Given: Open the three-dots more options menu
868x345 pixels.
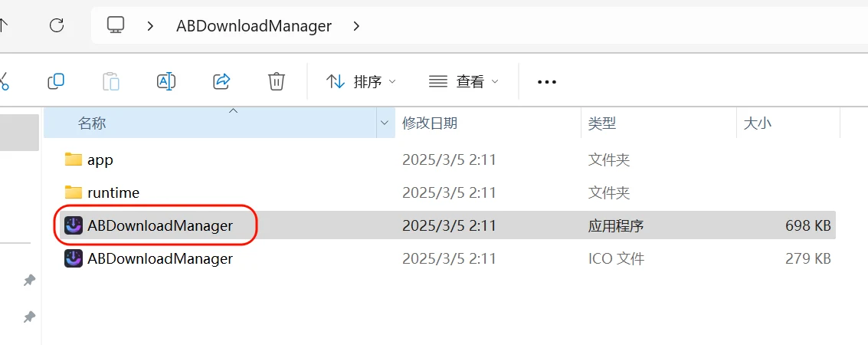Looking at the screenshot, I should (x=546, y=81).
